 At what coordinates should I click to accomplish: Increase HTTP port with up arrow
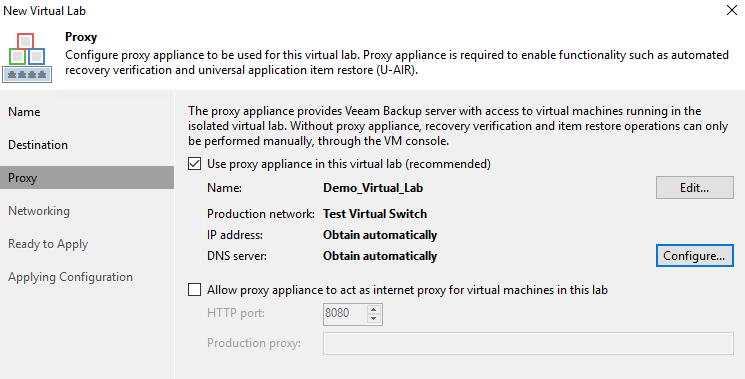[374, 309]
